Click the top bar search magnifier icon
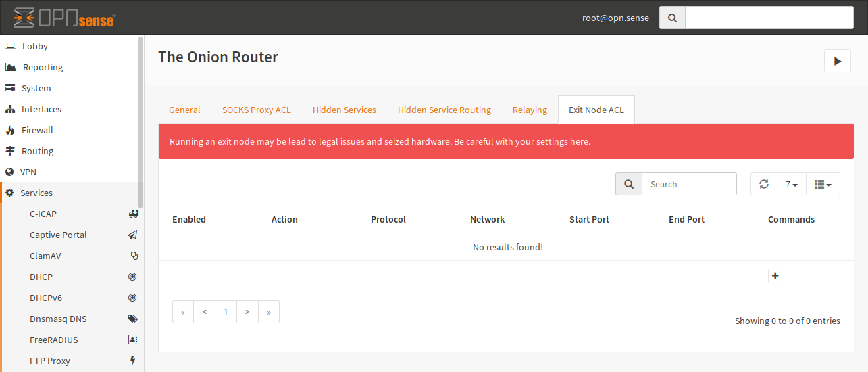This screenshot has width=868, height=372. tap(672, 18)
